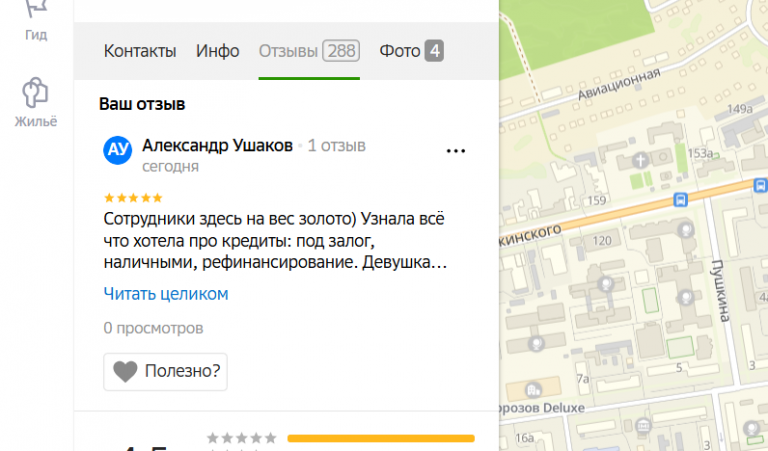Select the Отзывы 288 tab
The width and height of the screenshot is (768, 451).
pyautogui.click(x=309, y=51)
